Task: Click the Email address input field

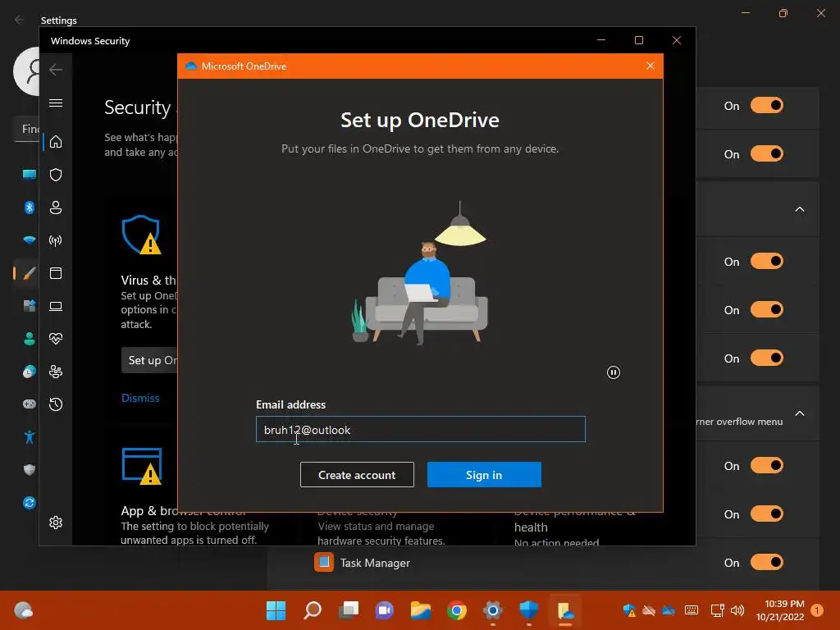Action: 421,429
